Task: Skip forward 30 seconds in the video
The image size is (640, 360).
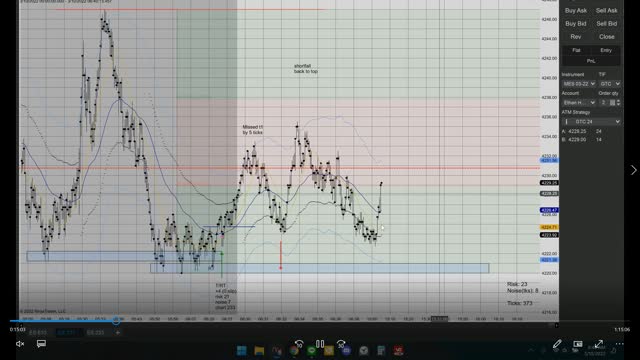Action: pyautogui.click(x=341, y=344)
